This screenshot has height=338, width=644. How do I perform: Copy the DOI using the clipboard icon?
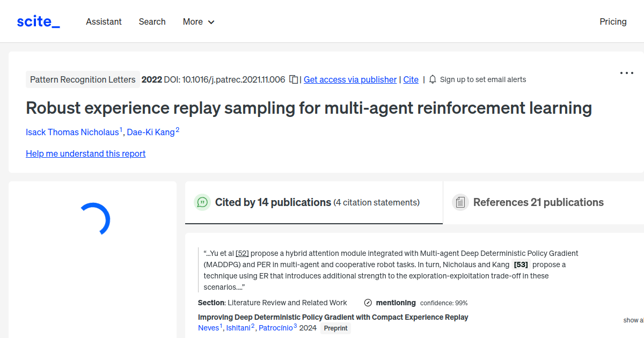click(293, 78)
